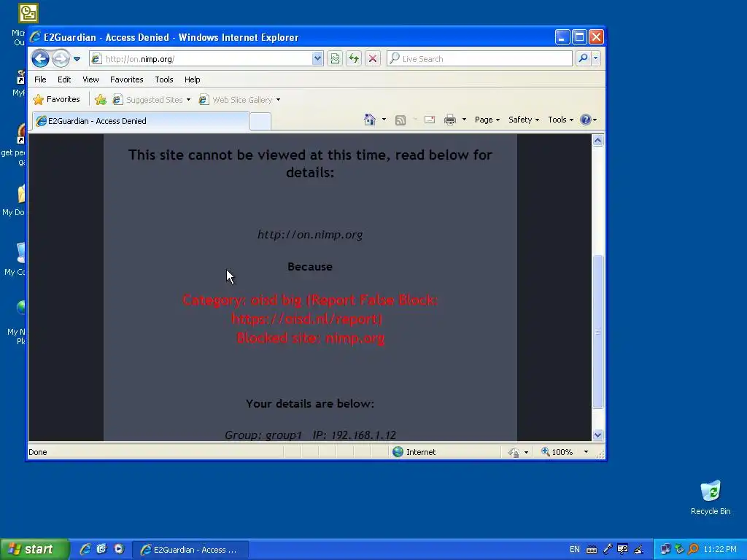Open the Tools menu in menu bar
The width and height of the screenshot is (747, 560).
(164, 79)
